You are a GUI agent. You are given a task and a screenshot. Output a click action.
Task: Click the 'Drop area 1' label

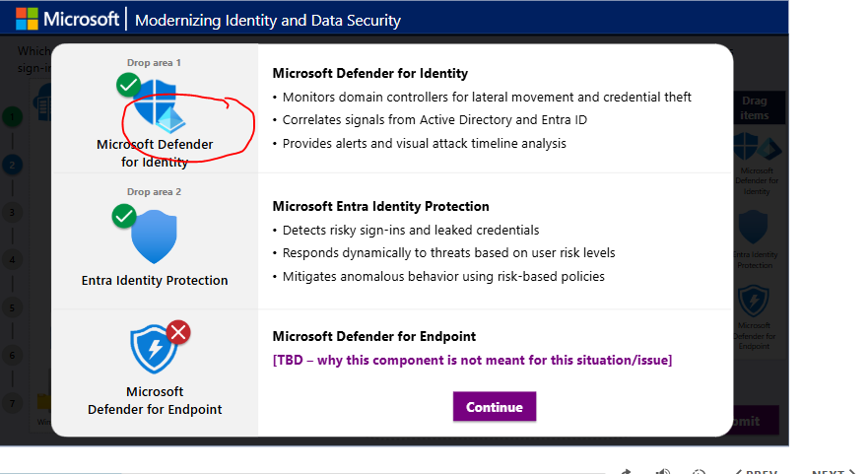(154, 62)
